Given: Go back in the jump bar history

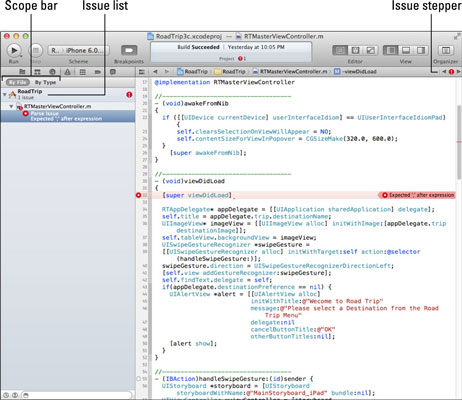Looking at the screenshot, I should click(155, 72).
